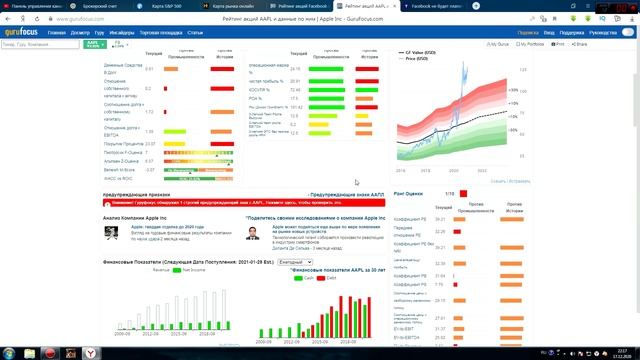
Task: Open the Статьи menu item
Action: 195,33
